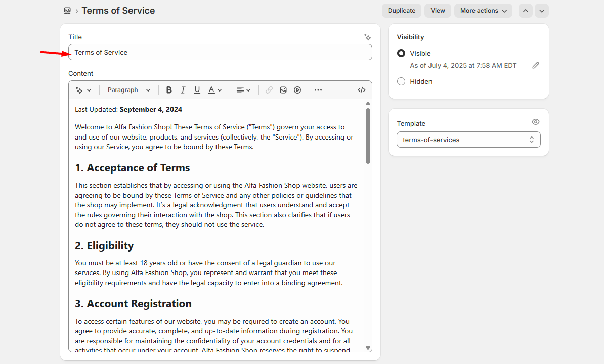Go to next page with down arrow
The height and width of the screenshot is (364, 604).
pos(542,11)
